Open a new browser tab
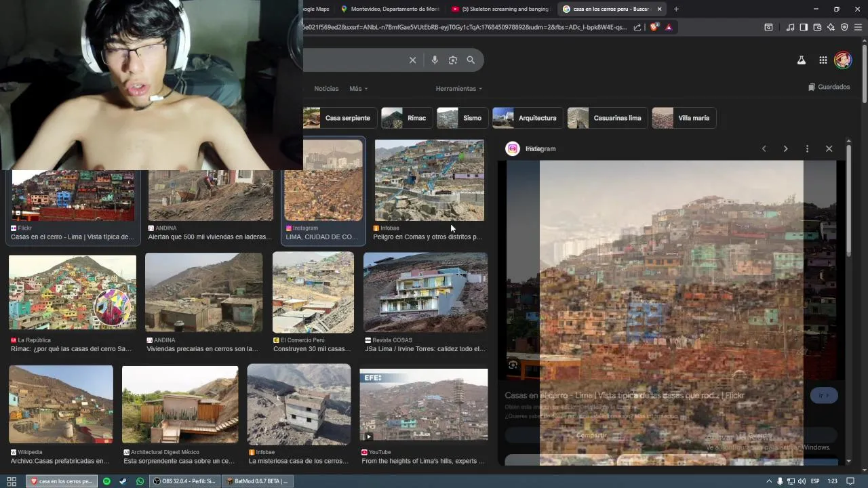Image resolution: width=868 pixels, height=488 pixels. click(676, 9)
